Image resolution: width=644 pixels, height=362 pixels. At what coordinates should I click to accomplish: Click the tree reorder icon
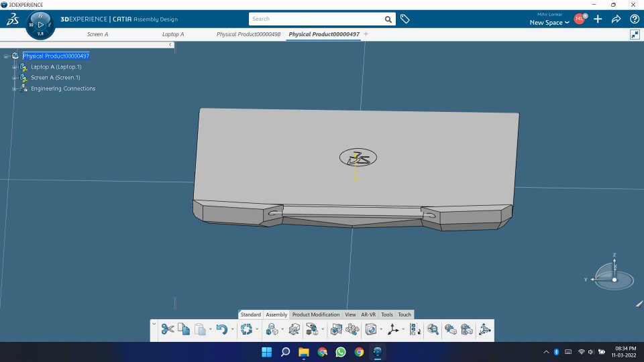pyautogui.click(x=415, y=329)
